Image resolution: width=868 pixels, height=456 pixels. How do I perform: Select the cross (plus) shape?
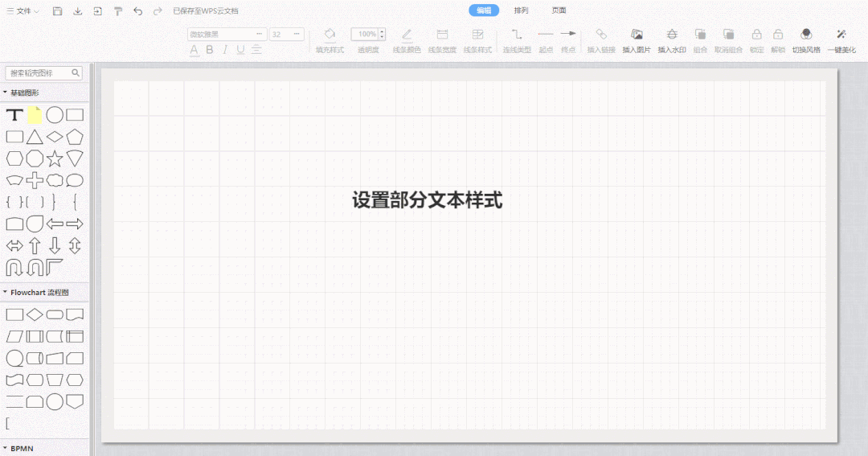click(35, 181)
